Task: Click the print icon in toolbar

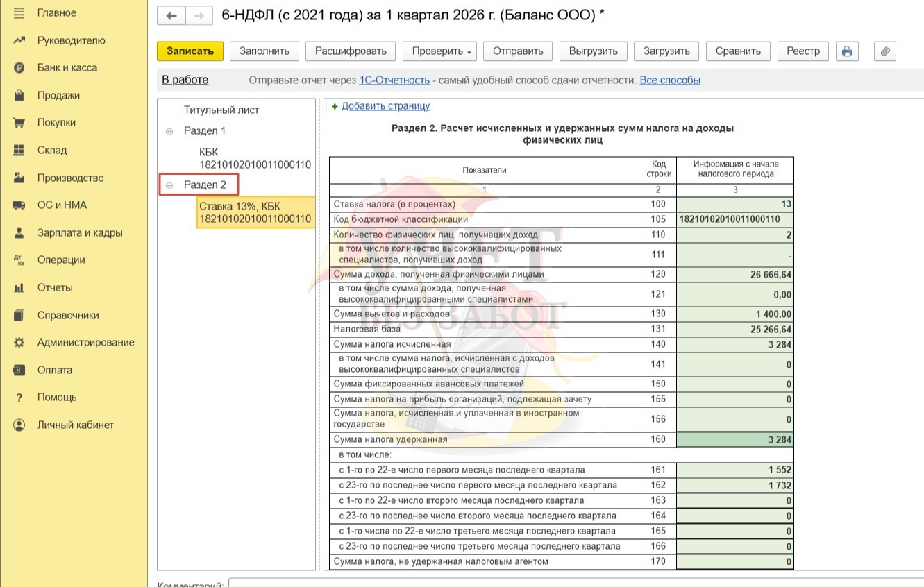Action: point(847,51)
